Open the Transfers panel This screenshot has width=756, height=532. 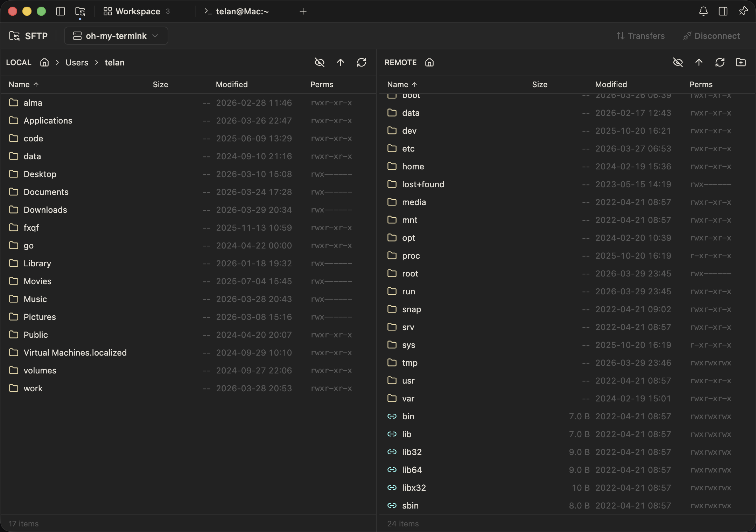[640, 36]
